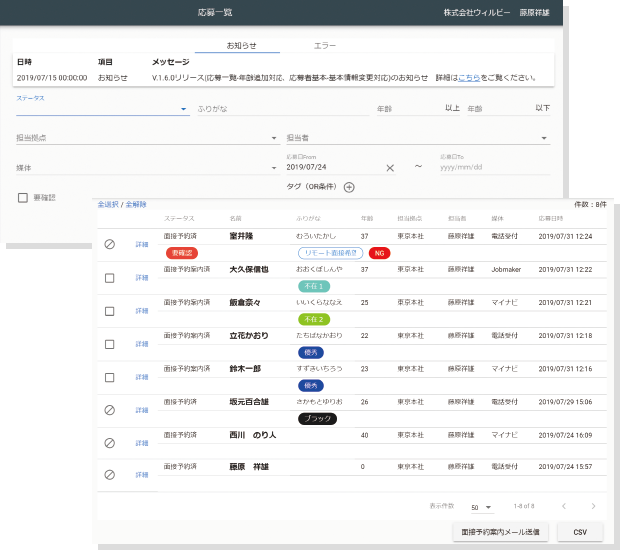
Task: Go to next page of results
Action: coord(593,507)
